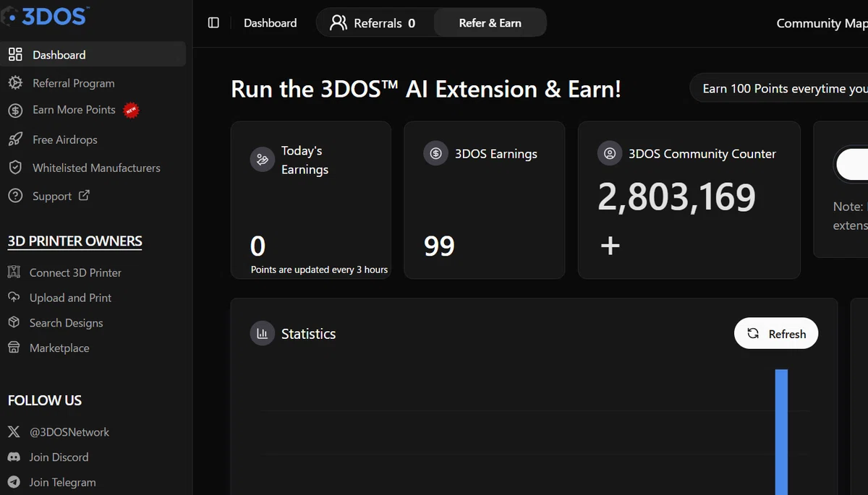Click the refresh arrows icon in Refresh button
This screenshot has width=868, height=495.
click(x=753, y=333)
